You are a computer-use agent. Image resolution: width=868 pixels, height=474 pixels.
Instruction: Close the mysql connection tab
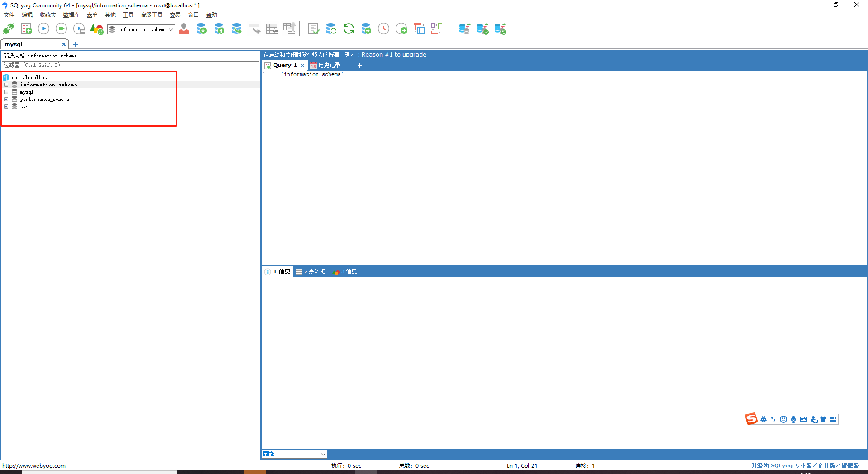coord(64,44)
